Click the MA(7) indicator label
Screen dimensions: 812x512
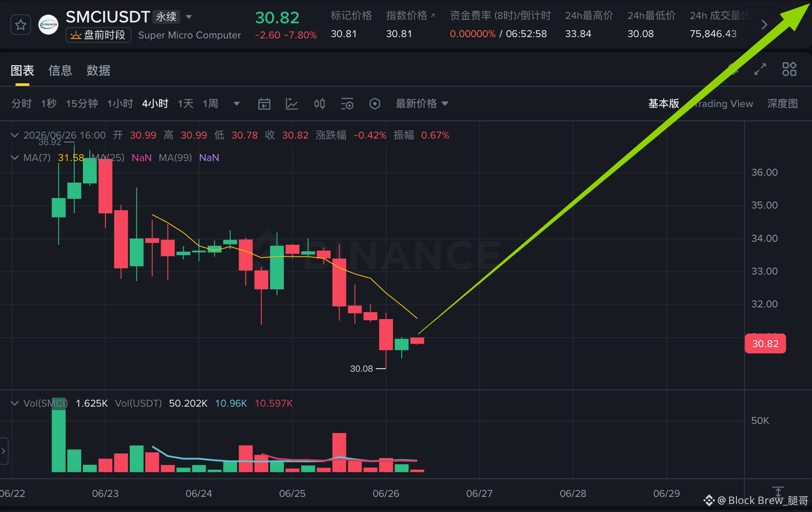click(37, 158)
